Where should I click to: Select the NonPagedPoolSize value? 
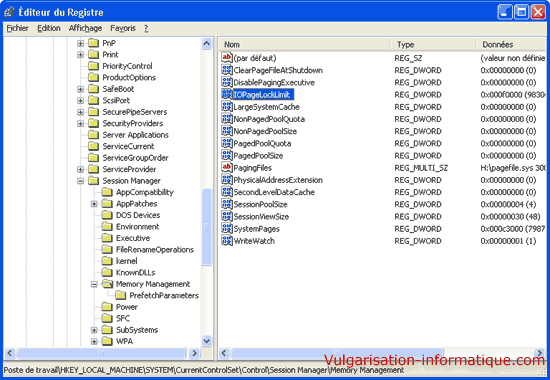(265, 131)
